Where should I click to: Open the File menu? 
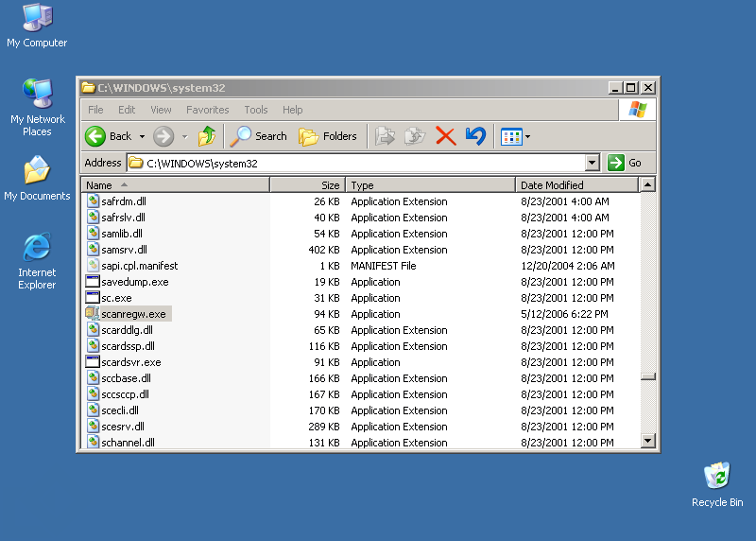(95, 110)
